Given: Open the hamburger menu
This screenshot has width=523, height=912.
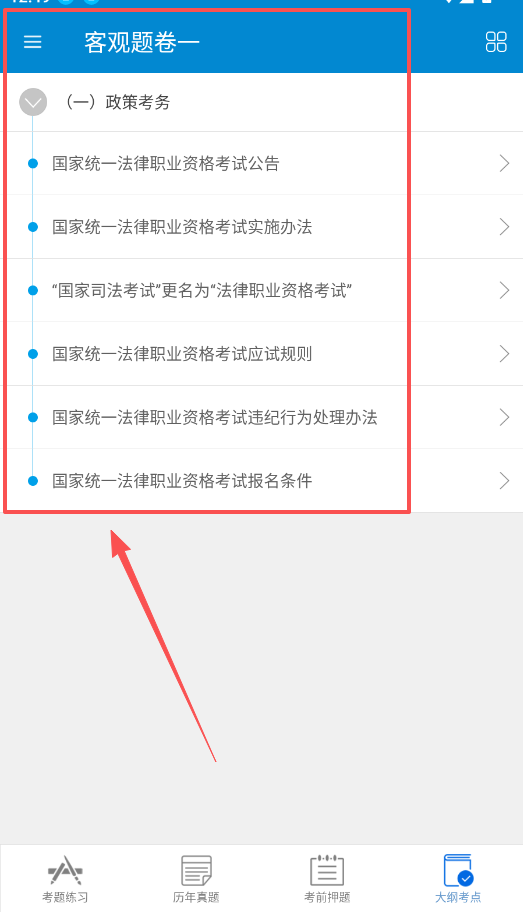Looking at the screenshot, I should click(33, 42).
